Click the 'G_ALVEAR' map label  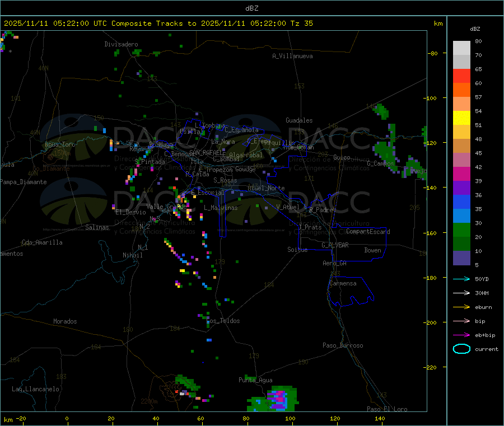[335, 245]
